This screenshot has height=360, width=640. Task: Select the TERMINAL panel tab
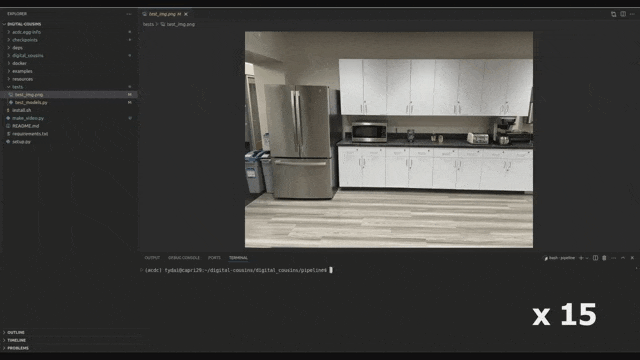coord(238,258)
